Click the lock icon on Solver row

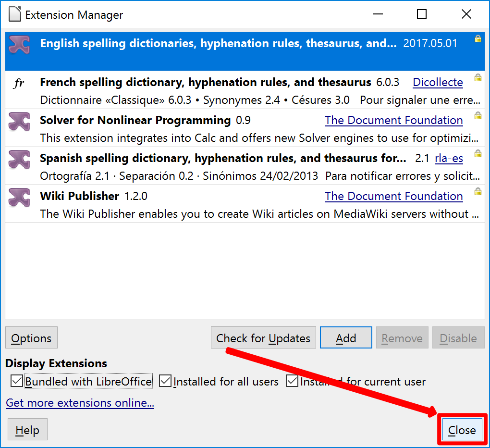pyautogui.click(x=478, y=115)
